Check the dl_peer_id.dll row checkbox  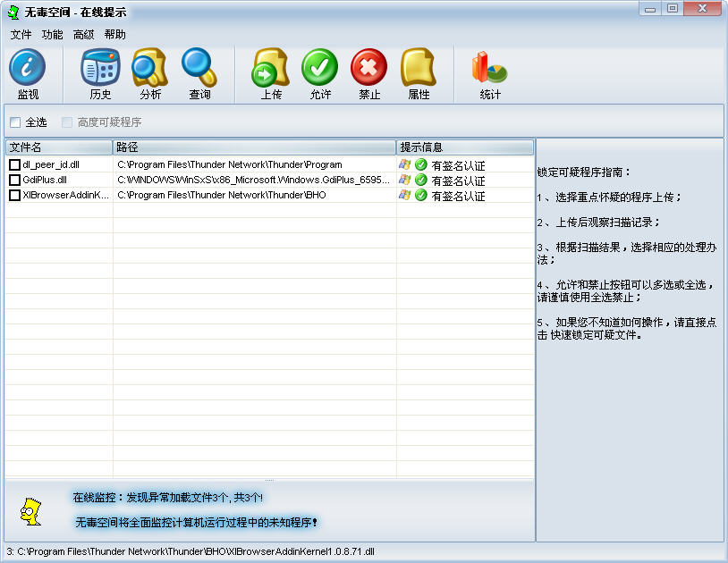[x=15, y=164]
